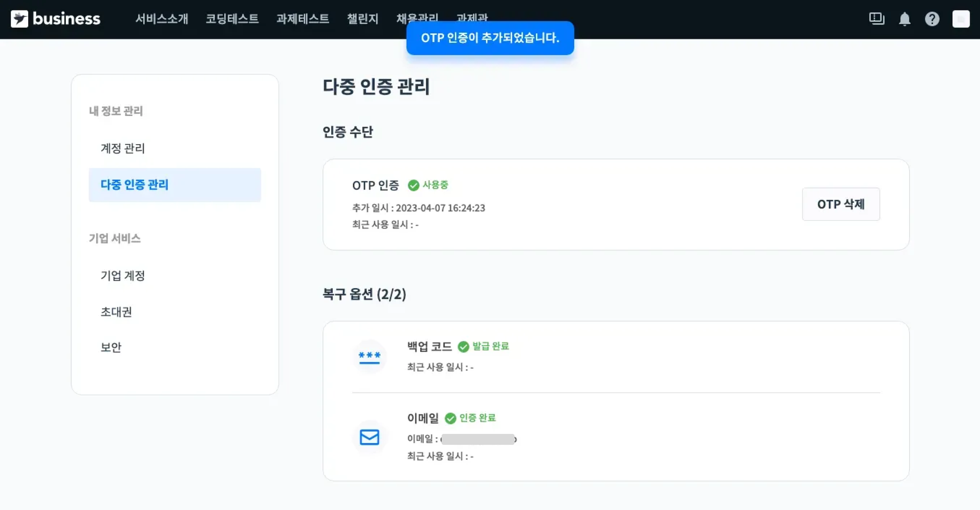Select 계정 관리 in the sidebar
Viewport: 980px width, 510px height.
(122, 148)
